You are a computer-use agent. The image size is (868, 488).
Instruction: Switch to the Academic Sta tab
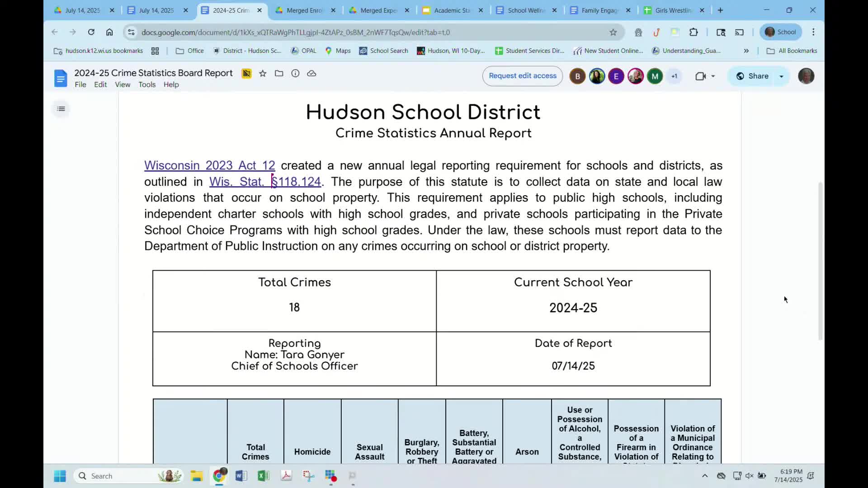click(x=452, y=10)
